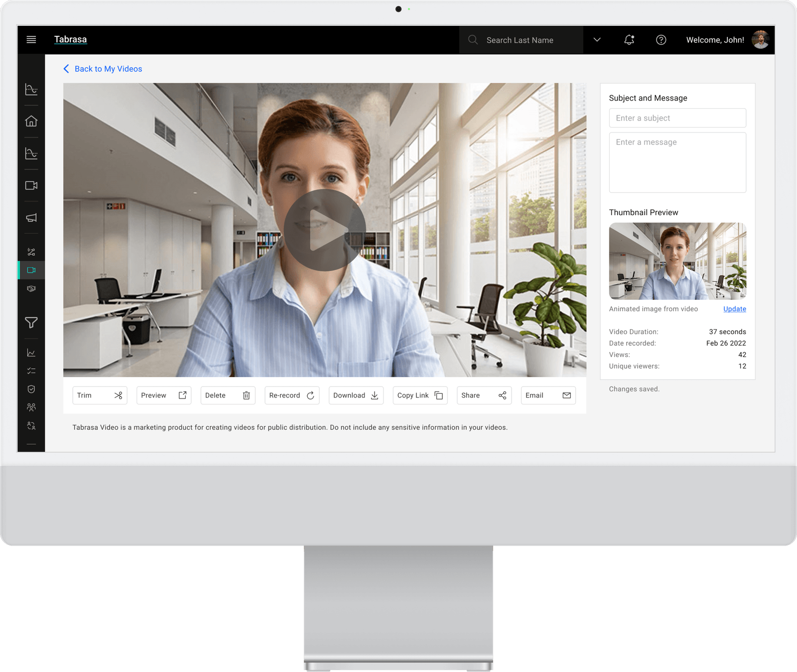The image size is (797, 672).
Task: Click the handshake icon below the active video tool
Action: click(x=31, y=288)
